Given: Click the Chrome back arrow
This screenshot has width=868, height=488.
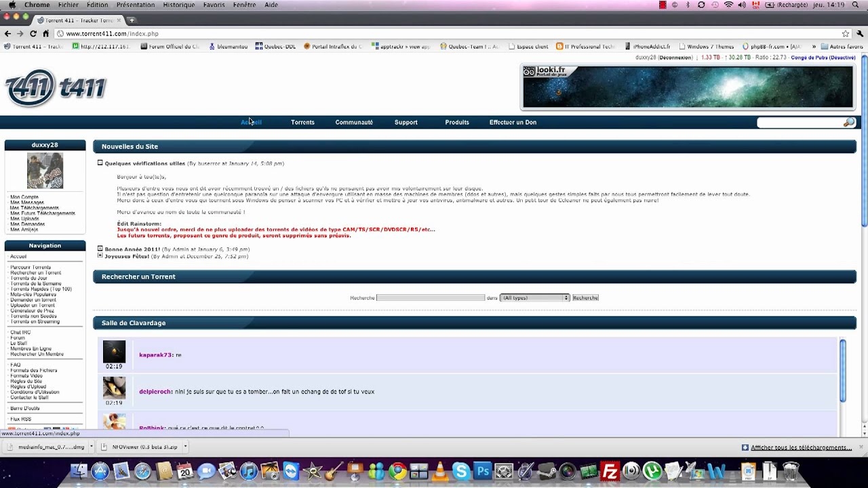Looking at the screenshot, I should pos(7,33).
